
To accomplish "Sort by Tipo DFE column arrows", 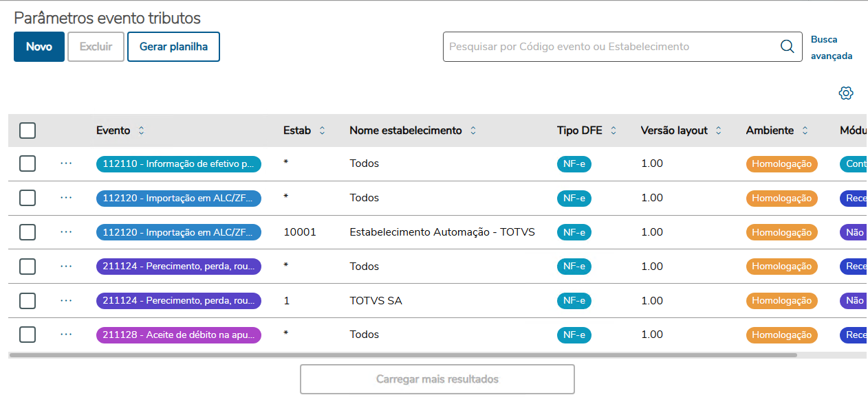I will (x=614, y=131).
